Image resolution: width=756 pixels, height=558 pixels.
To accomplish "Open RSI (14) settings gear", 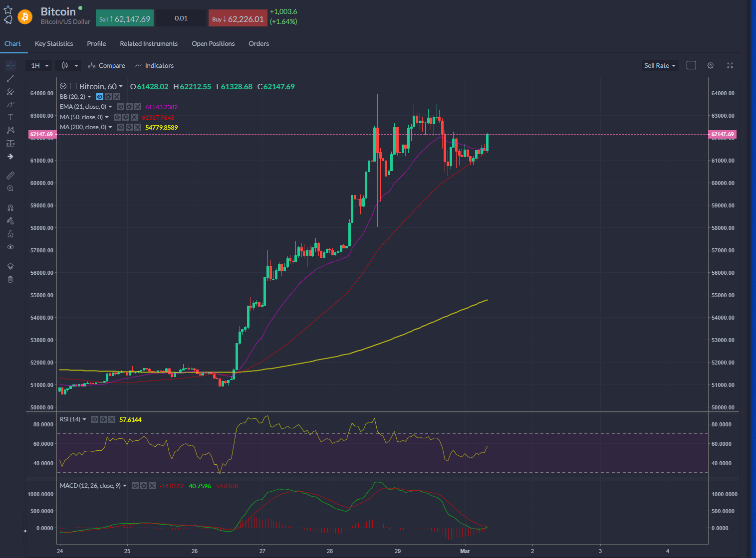I will tap(103, 419).
